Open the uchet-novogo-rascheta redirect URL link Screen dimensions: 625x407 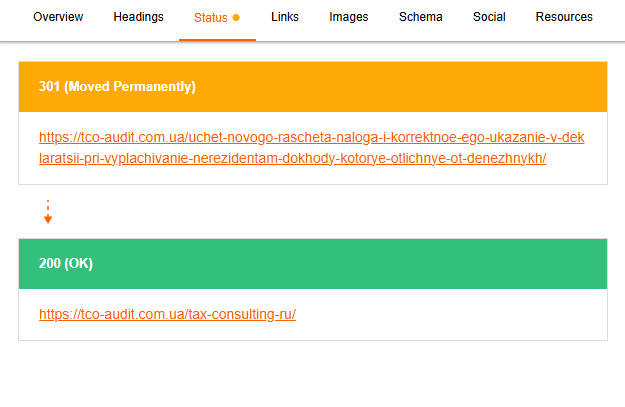pos(311,137)
